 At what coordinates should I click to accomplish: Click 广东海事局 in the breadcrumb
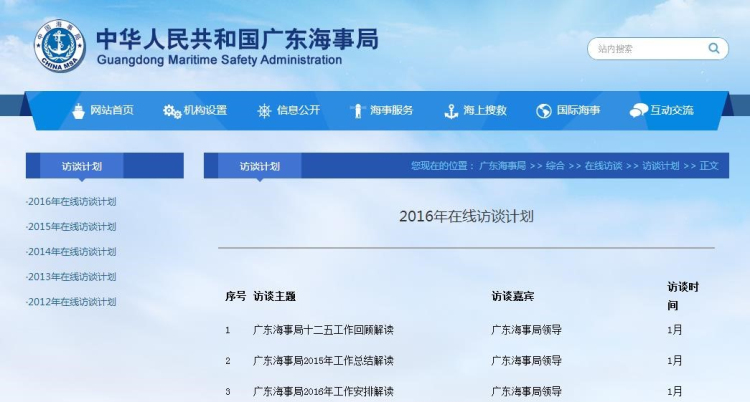502,166
